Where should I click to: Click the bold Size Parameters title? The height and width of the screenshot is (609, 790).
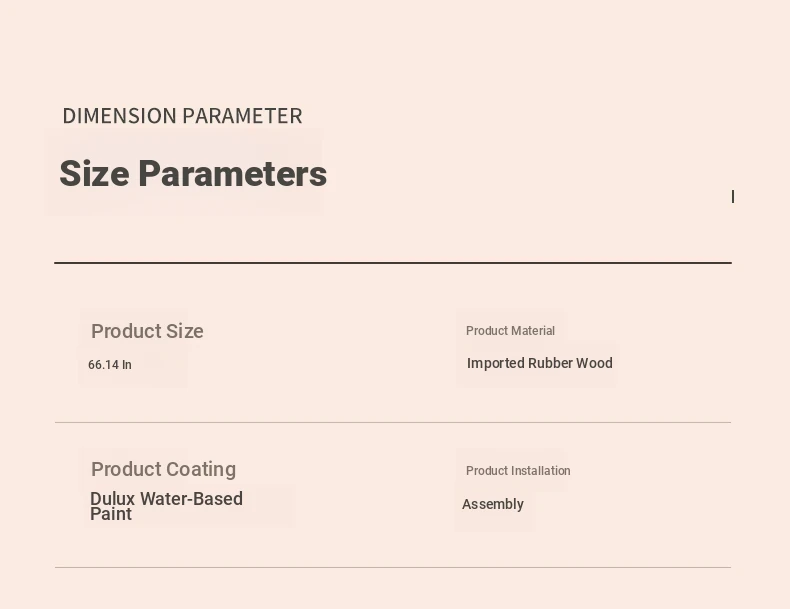(x=193, y=173)
